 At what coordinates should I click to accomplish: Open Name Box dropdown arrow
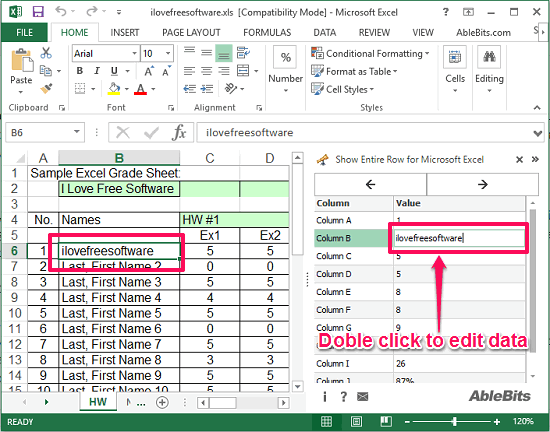click(x=76, y=132)
